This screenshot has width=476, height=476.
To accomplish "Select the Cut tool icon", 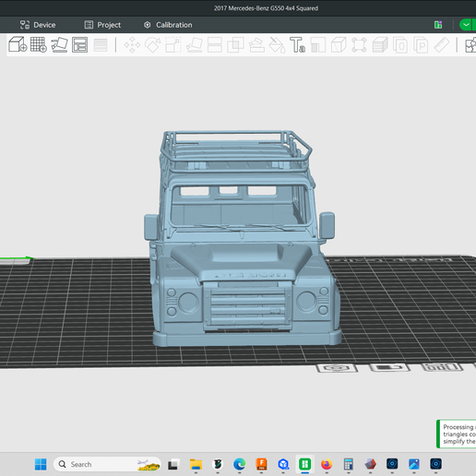I will pyautogui.click(x=215, y=45).
